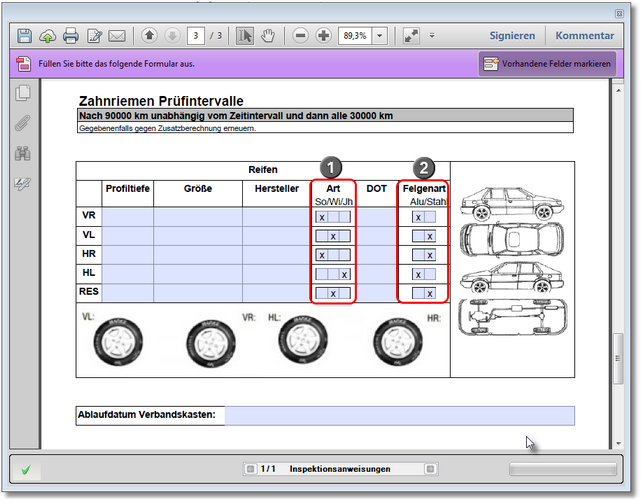Go to next record in bottom navigator
641x502 pixels.
point(430,469)
